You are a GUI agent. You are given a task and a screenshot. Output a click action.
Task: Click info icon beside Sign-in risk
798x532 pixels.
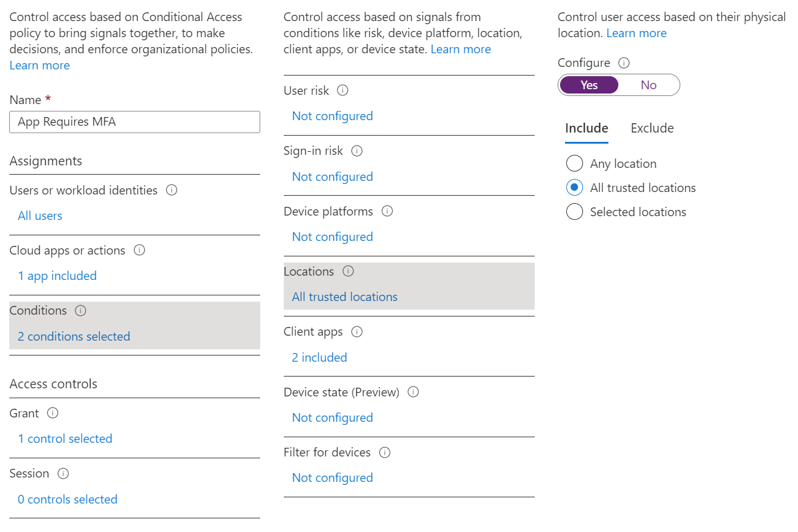coord(357,151)
